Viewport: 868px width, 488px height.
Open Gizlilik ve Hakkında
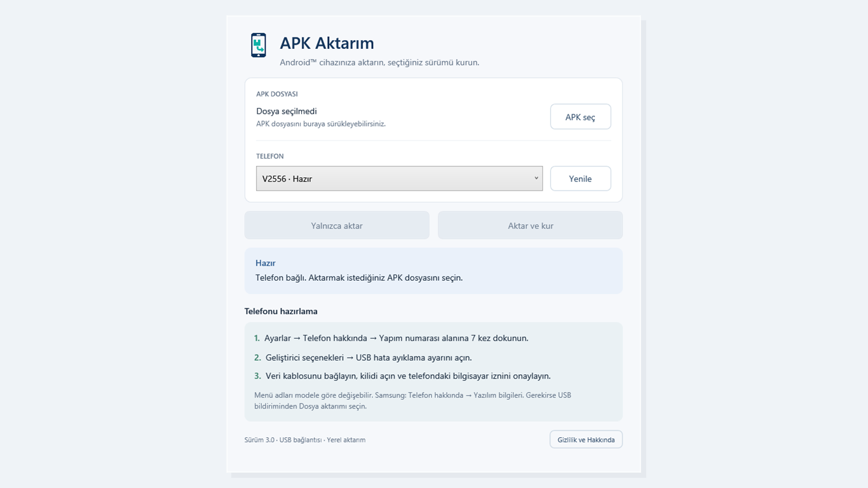click(x=586, y=440)
